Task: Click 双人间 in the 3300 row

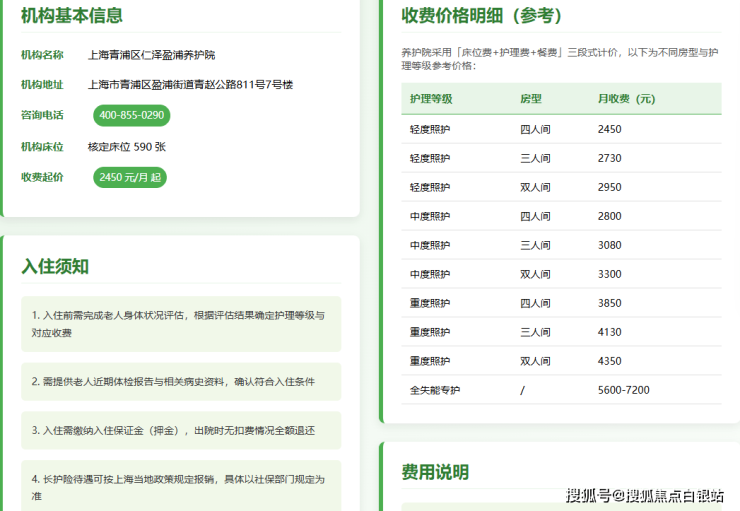Action: [535, 274]
